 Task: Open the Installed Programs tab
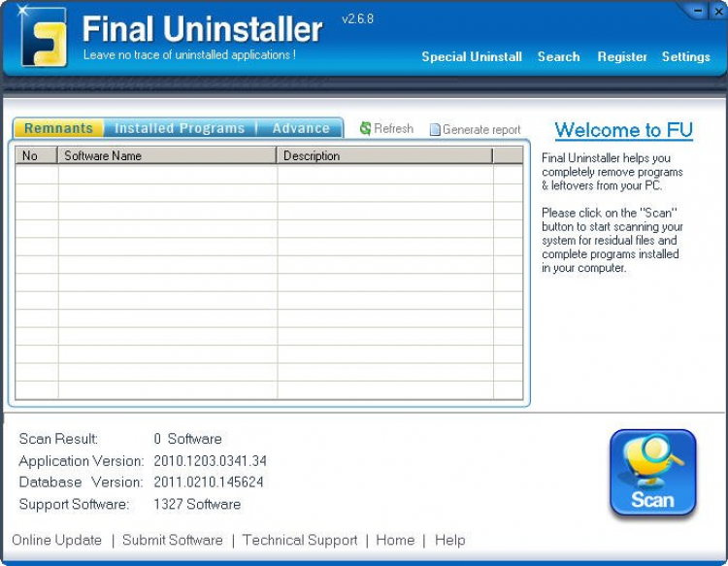pos(180,128)
